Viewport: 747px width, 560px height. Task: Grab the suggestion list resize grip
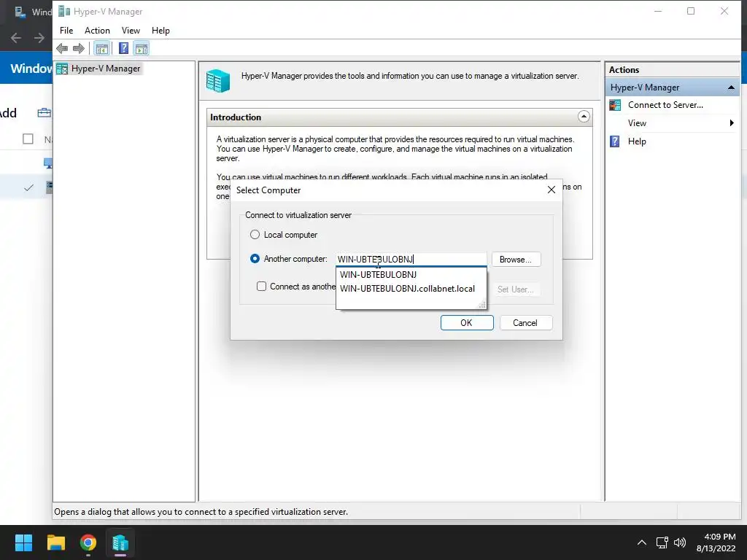pos(482,305)
